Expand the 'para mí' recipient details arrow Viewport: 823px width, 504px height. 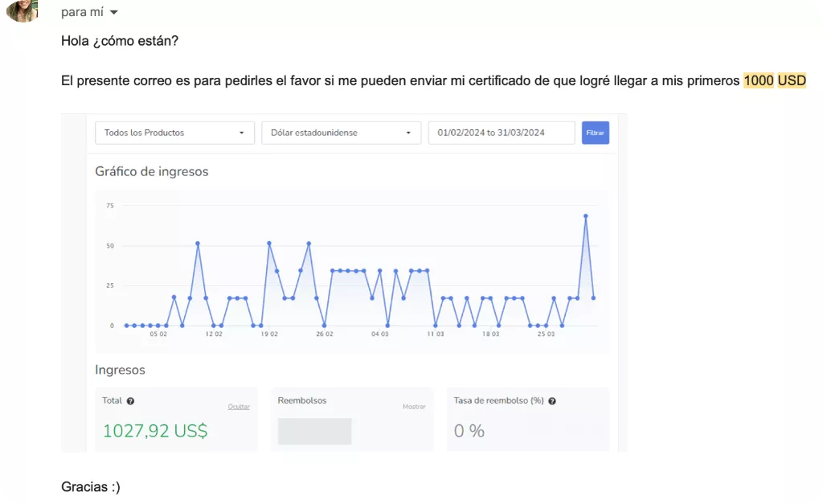click(114, 12)
